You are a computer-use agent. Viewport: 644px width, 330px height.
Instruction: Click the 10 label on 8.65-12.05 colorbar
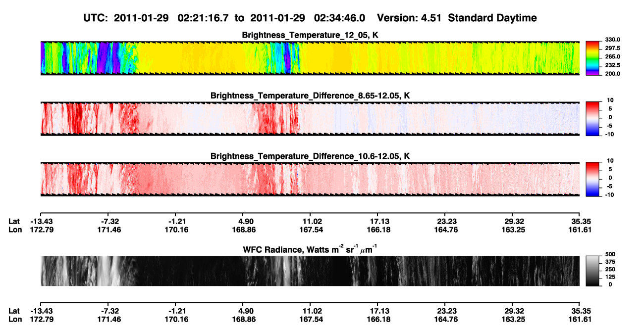(610, 100)
